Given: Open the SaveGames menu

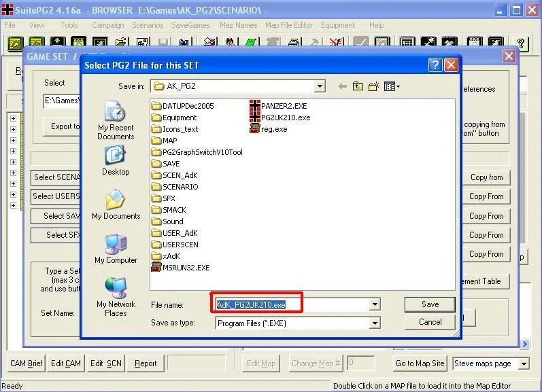Looking at the screenshot, I should click(x=191, y=25).
